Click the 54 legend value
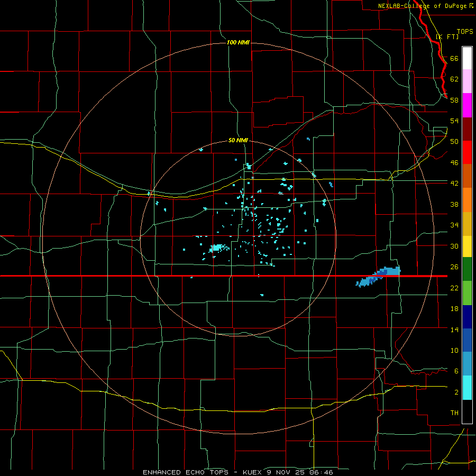The height and width of the screenshot is (476, 476). 454,121
